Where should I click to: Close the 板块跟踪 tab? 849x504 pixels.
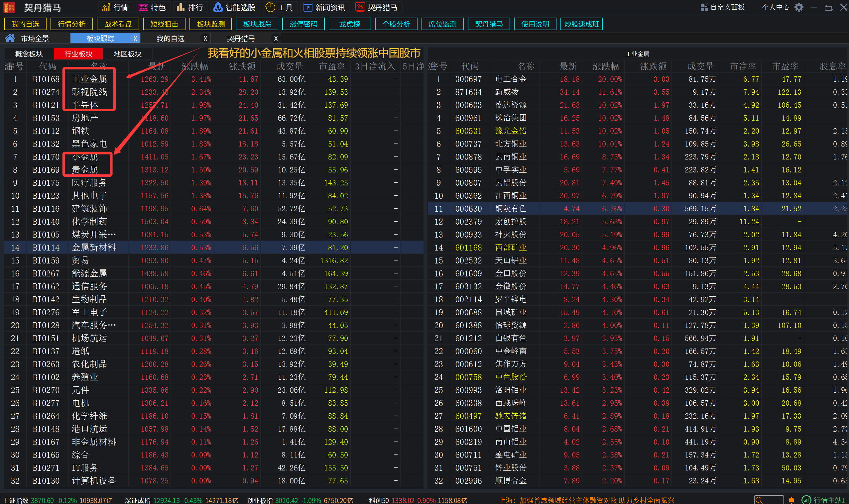pos(135,39)
